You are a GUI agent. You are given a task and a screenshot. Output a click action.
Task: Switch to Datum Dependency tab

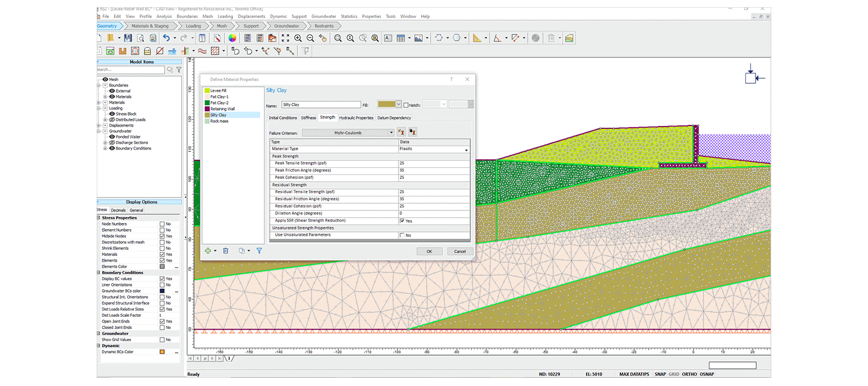tap(394, 118)
